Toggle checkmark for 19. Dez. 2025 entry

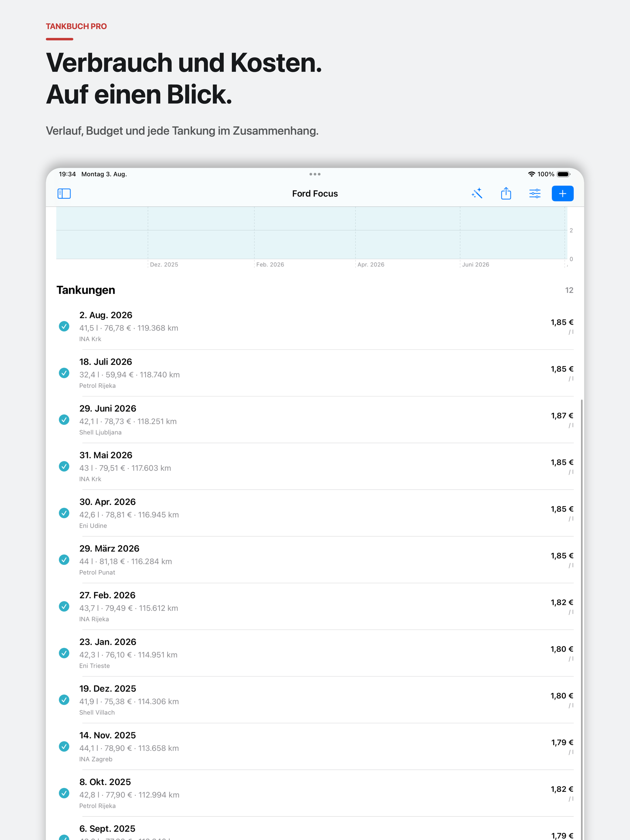coord(64,700)
